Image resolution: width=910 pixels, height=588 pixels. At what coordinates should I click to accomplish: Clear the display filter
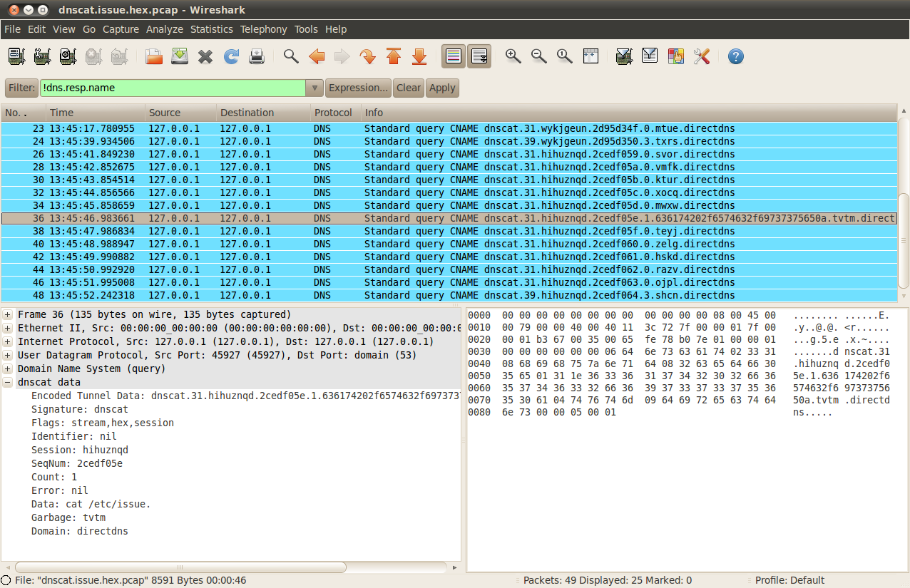tap(409, 88)
